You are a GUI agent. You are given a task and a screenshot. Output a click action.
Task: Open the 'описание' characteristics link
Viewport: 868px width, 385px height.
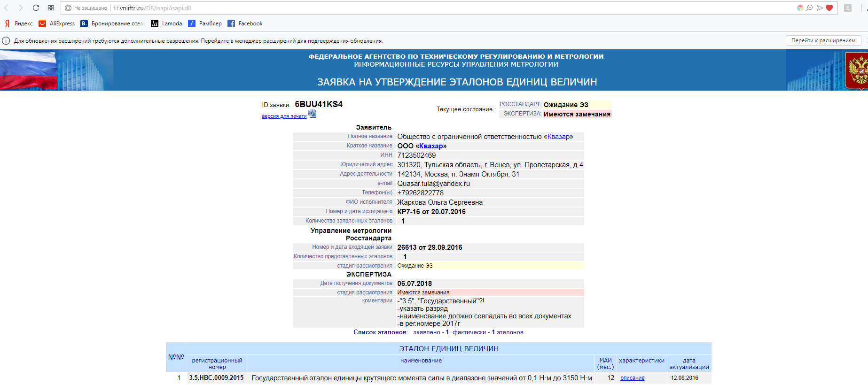click(x=632, y=378)
